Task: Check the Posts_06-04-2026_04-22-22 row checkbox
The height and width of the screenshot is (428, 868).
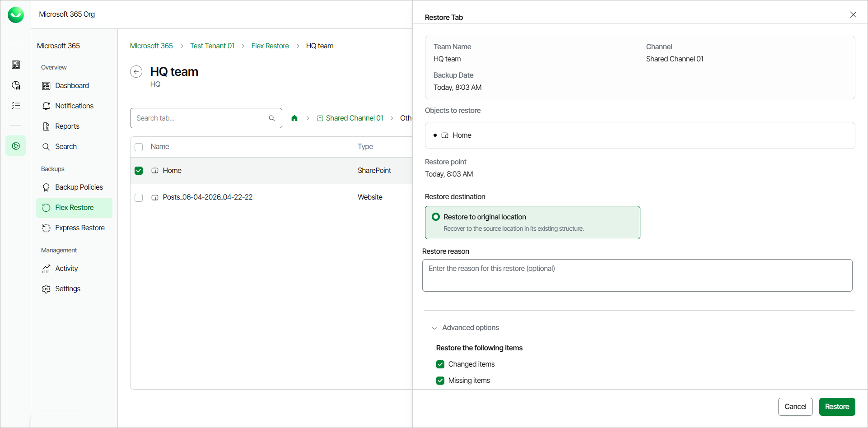Action: [x=139, y=198]
